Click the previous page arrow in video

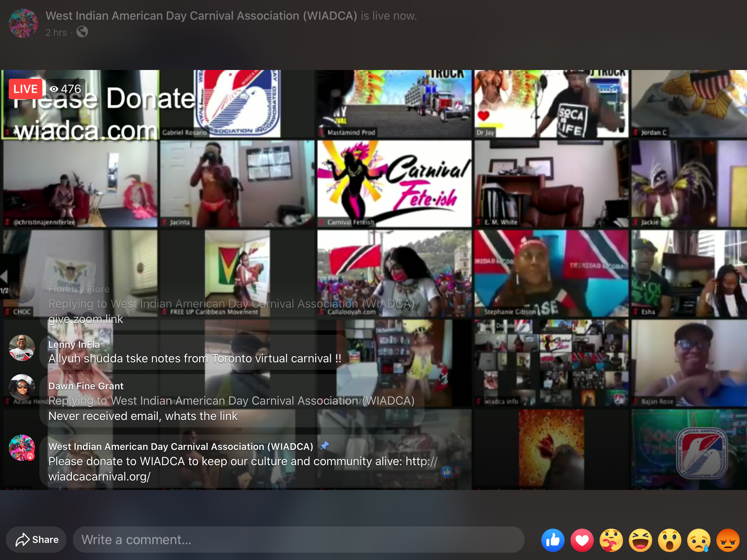pos(4,276)
